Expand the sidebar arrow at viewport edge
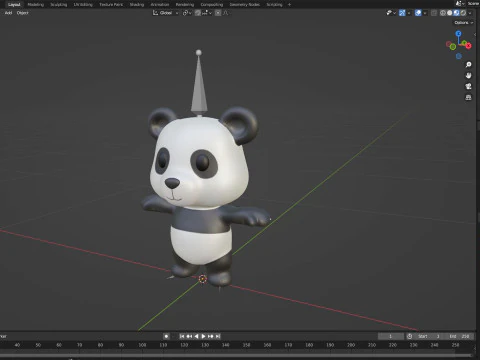The height and width of the screenshot is (360, 480). (475, 34)
